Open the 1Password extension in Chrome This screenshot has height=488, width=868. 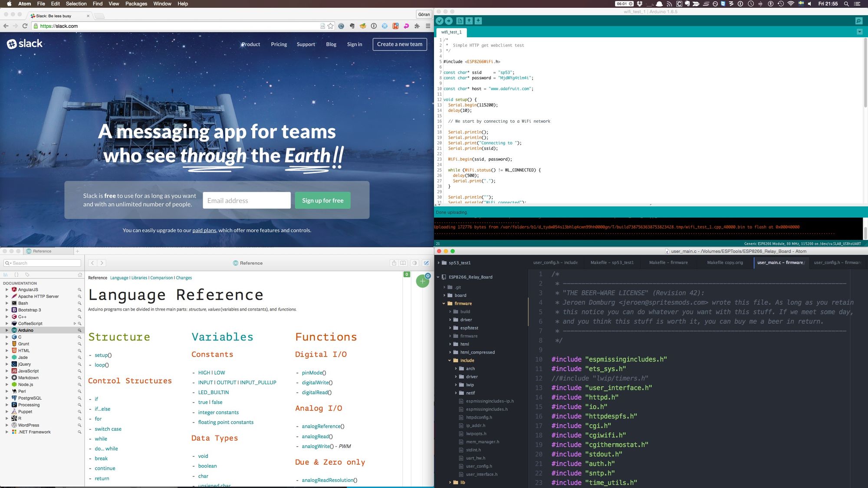pyautogui.click(x=374, y=26)
